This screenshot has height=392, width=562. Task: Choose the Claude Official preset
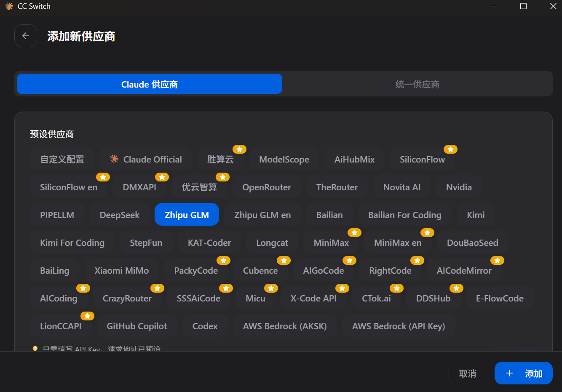146,159
